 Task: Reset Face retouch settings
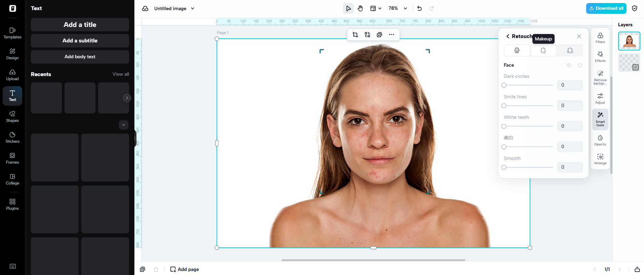click(580, 65)
